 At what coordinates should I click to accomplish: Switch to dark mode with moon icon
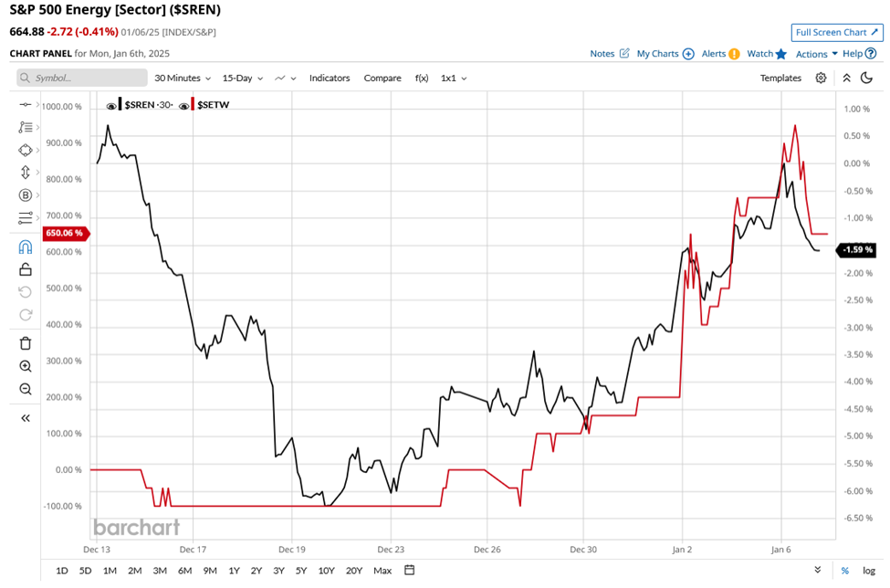[x=866, y=79]
